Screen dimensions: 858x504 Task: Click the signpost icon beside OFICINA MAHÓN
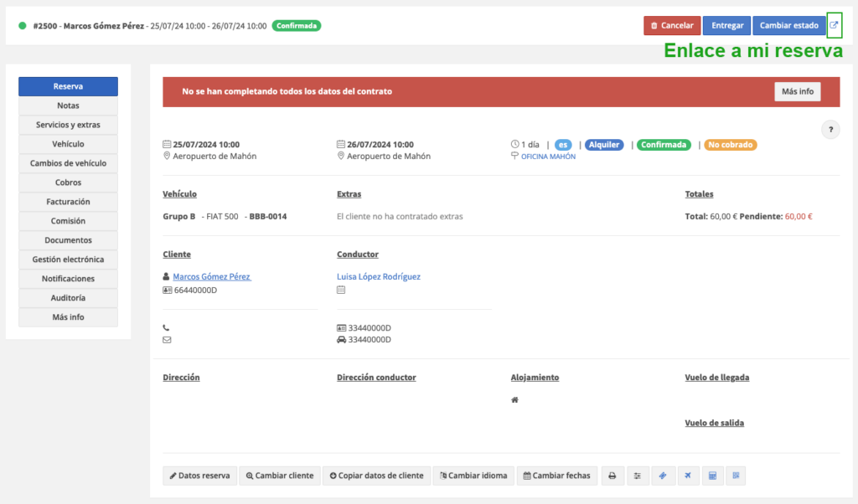pos(515,157)
